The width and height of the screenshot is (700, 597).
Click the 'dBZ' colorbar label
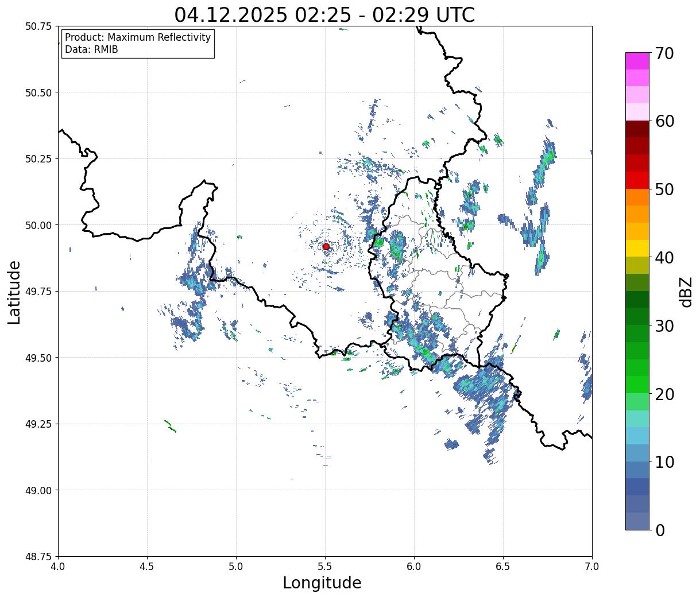[x=686, y=291]
